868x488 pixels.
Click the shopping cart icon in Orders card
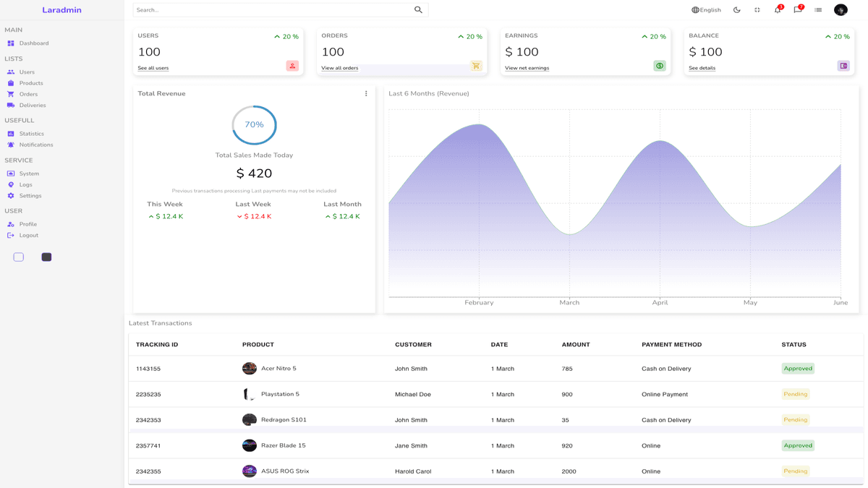(x=476, y=66)
